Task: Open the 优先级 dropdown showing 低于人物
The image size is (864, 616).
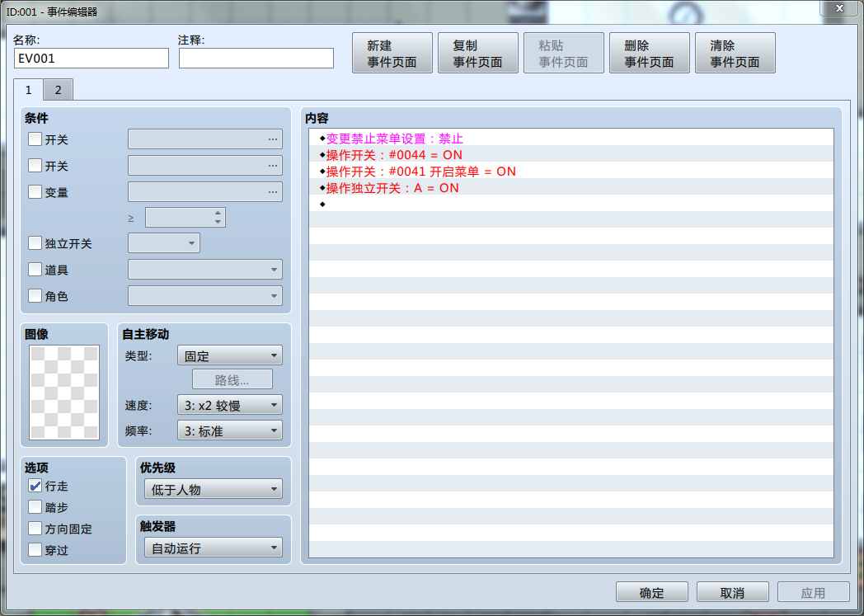Action: coord(214,489)
